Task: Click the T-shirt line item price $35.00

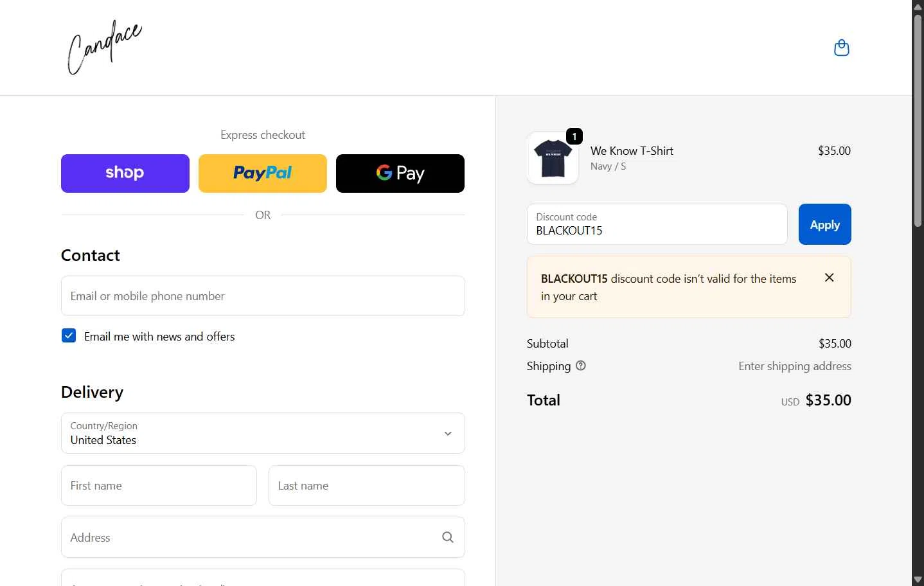Action: (x=834, y=151)
